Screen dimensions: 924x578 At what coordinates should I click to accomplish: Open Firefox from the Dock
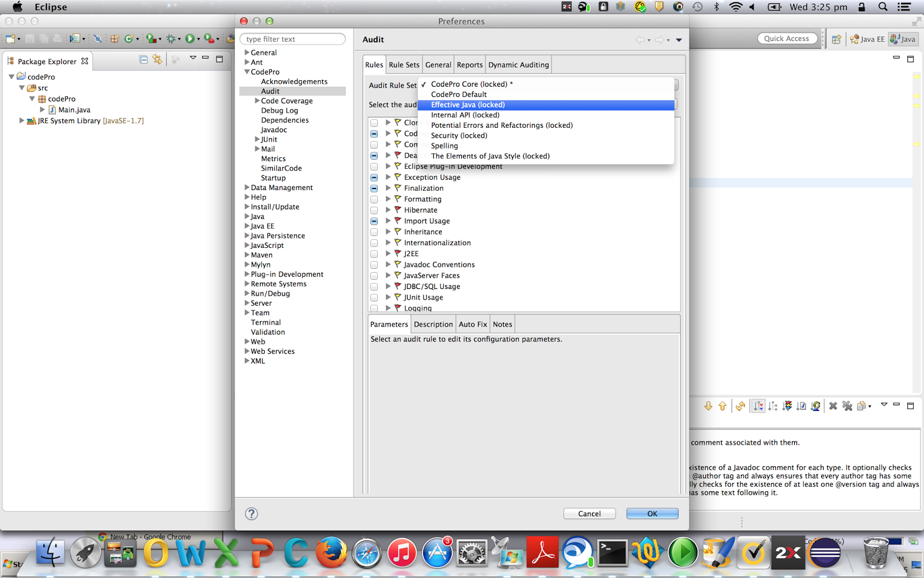[331, 553]
